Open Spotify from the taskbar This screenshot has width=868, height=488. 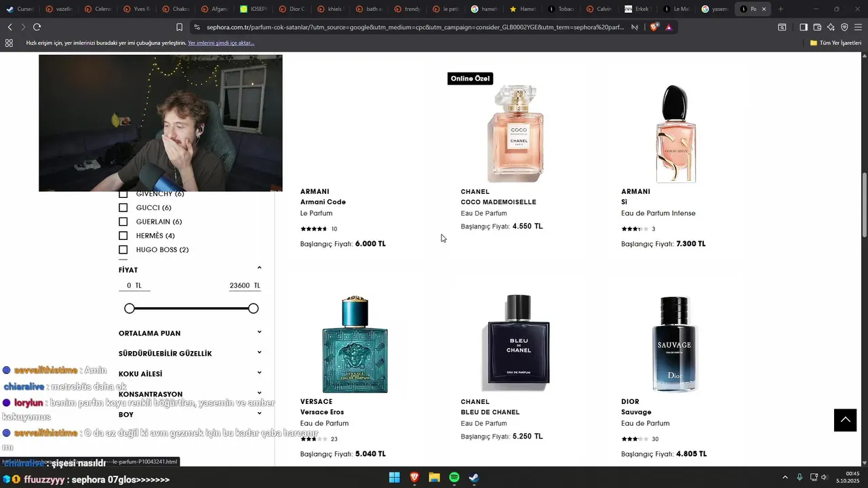pyautogui.click(x=454, y=478)
